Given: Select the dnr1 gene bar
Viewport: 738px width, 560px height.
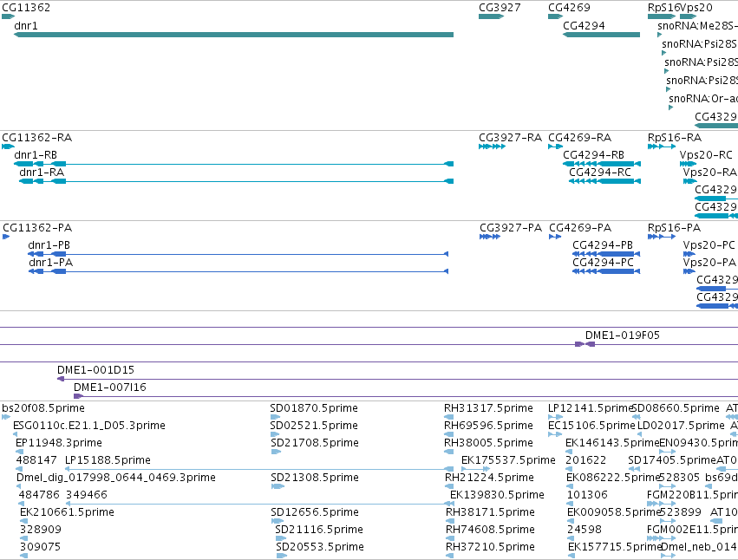Looking at the screenshot, I should [x=233, y=35].
